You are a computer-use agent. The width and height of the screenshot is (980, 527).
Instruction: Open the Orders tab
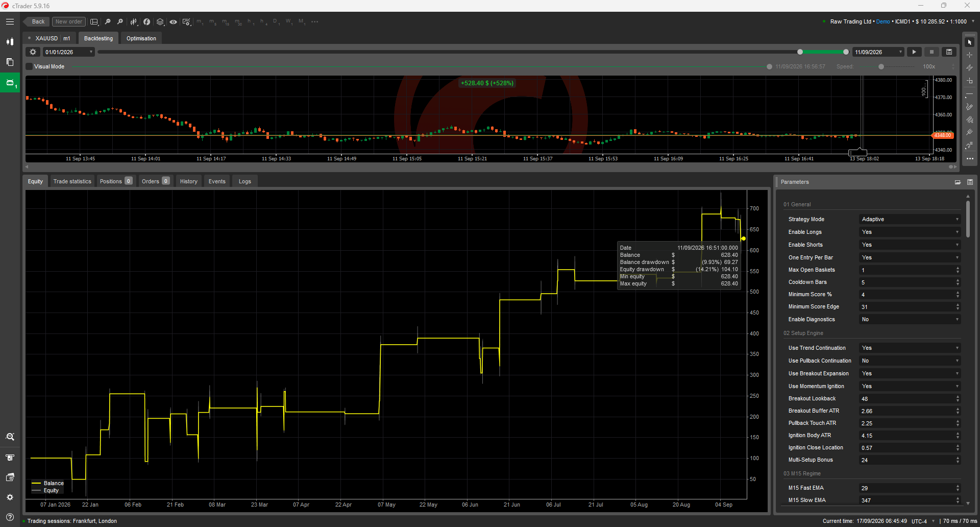pos(156,181)
